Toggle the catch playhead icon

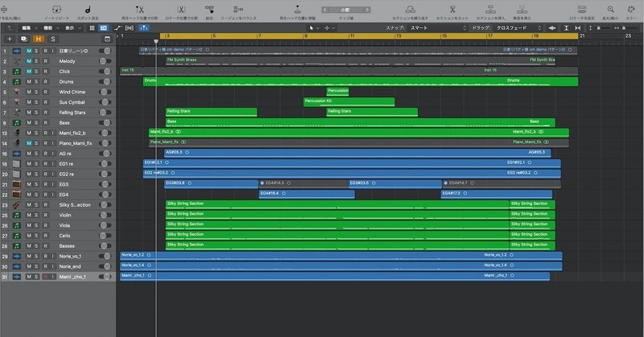pyautogui.click(x=144, y=28)
